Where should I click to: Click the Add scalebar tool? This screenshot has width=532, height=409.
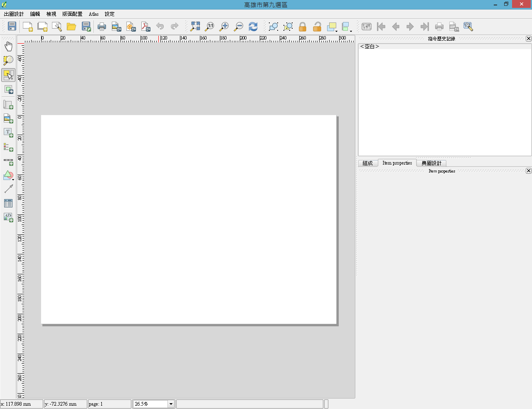(8, 161)
